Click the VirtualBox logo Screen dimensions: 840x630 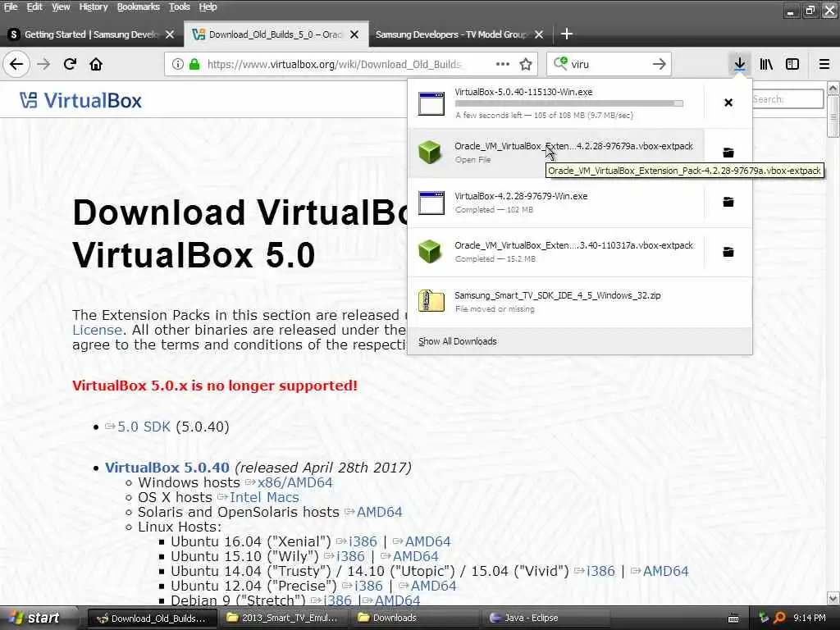pyautogui.click(x=81, y=100)
